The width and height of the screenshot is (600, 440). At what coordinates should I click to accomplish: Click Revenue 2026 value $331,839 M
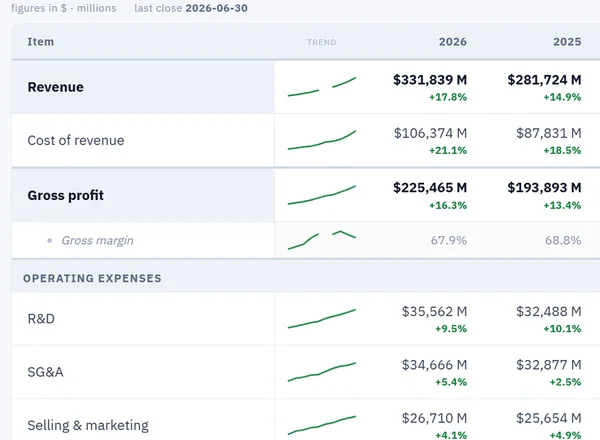(x=430, y=80)
